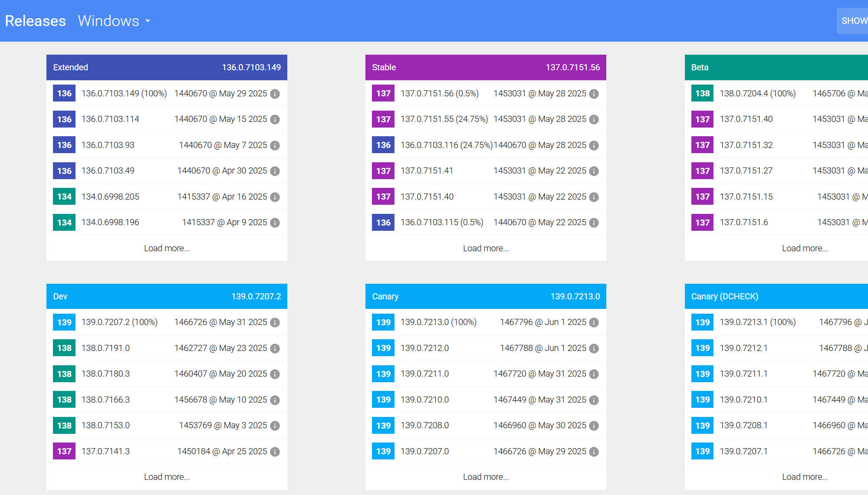Load more Dev channel releases

click(x=167, y=477)
